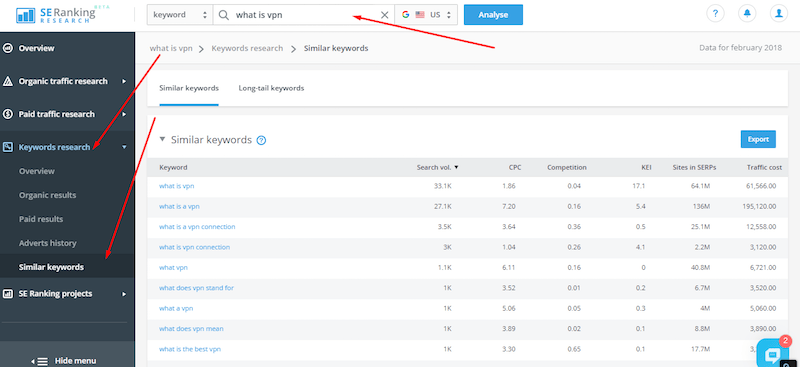Open the live chat bubble icon
The image size is (800, 367).
(772, 354)
